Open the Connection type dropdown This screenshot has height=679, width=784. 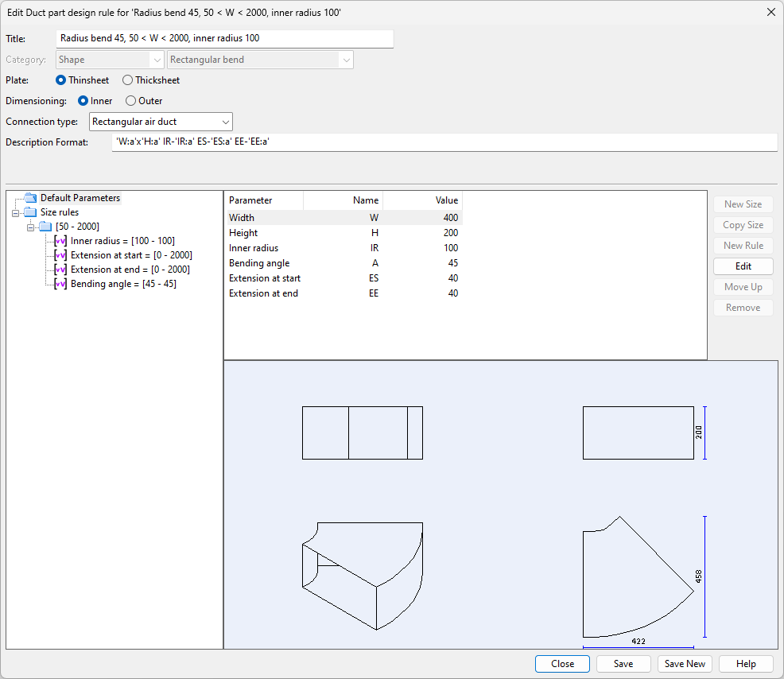pyautogui.click(x=226, y=122)
